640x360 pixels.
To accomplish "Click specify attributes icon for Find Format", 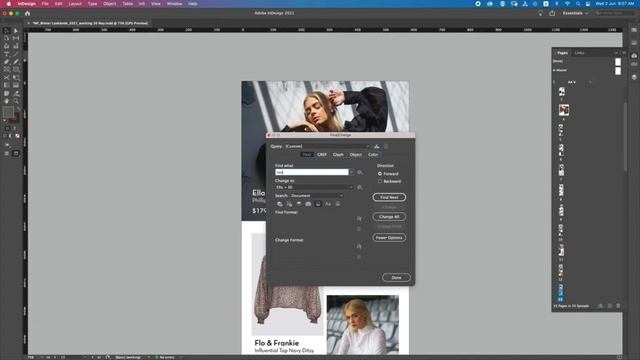I will tap(359, 219).
